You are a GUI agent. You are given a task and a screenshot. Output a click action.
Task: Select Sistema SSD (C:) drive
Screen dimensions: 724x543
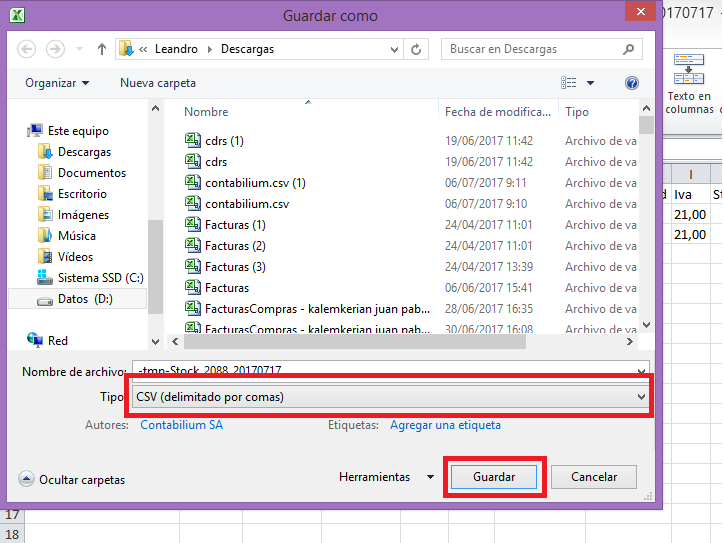(x=100, y=278)
